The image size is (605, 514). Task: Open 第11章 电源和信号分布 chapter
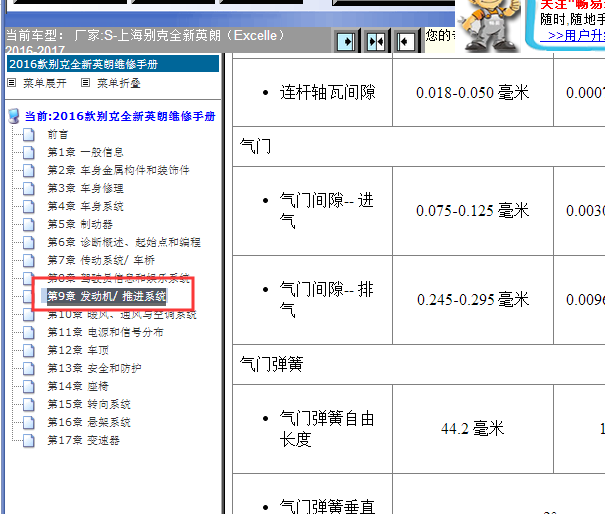click(105, 332)
